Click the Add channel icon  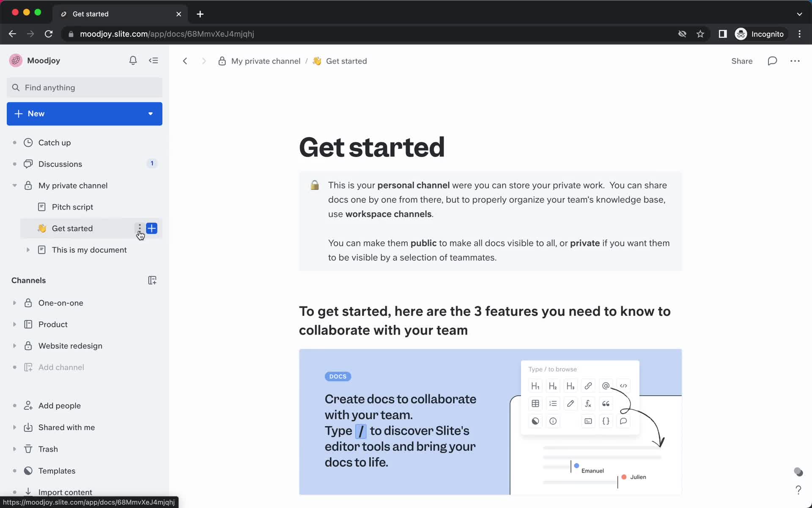point(28,366)
